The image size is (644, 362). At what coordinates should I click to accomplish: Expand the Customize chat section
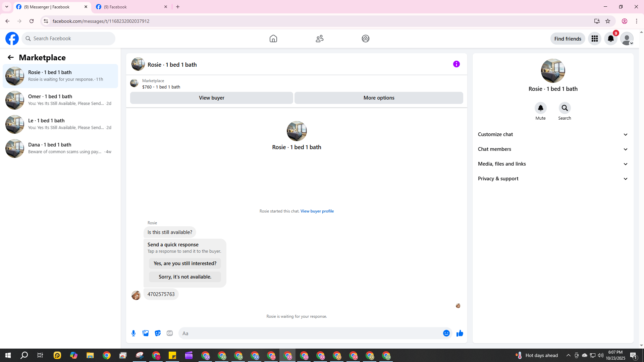[553, 134]
